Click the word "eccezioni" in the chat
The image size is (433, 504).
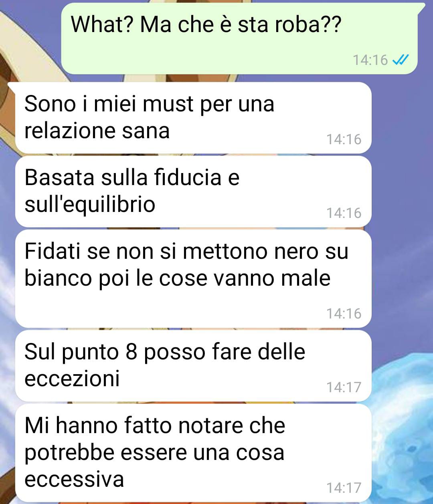pos(72,379)
